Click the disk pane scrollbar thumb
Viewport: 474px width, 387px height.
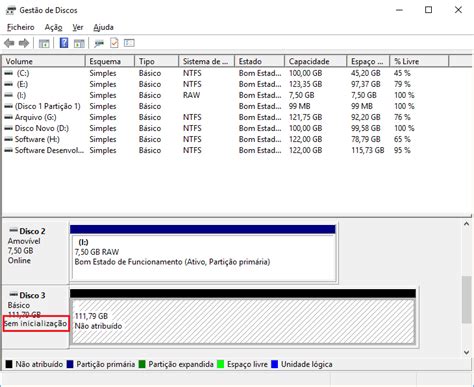pyautogui.click(x=466, y=300)
